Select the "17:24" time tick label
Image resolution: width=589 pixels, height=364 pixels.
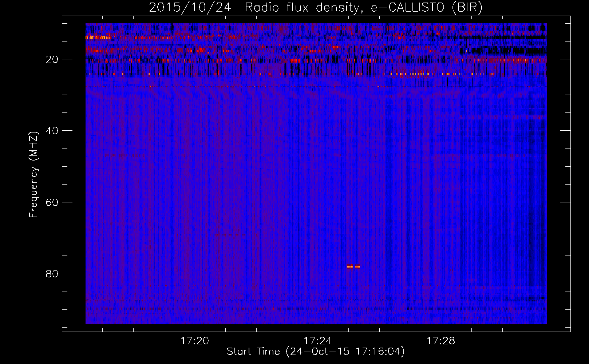318,341
